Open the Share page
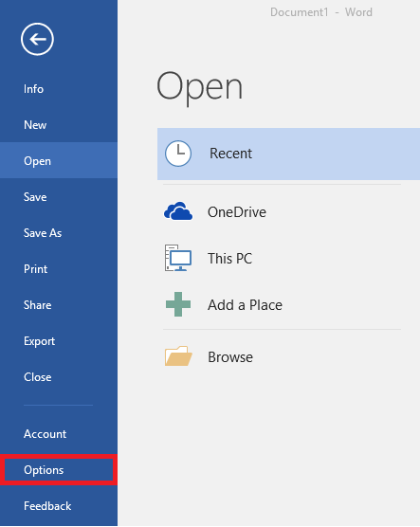This screenshot has height=527, width=420. tap(59, 305)
